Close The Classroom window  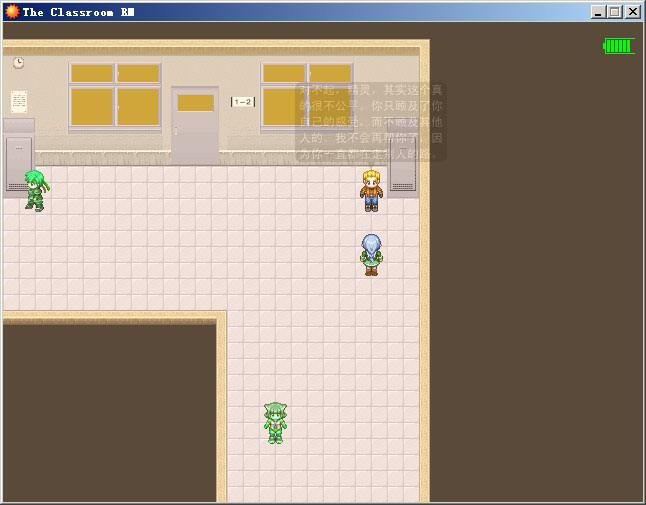632,12
